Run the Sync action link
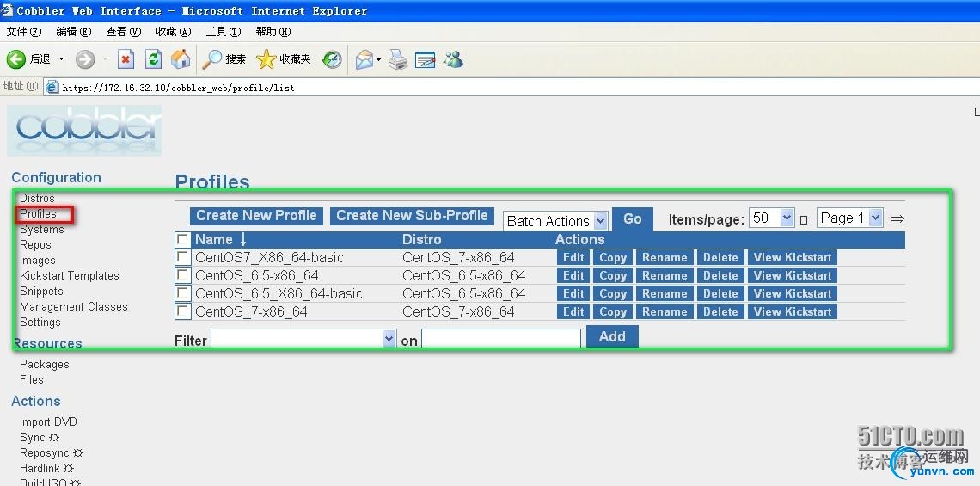Image resolution: width=980 pixels, height=486 pixels. coord(40,437)
